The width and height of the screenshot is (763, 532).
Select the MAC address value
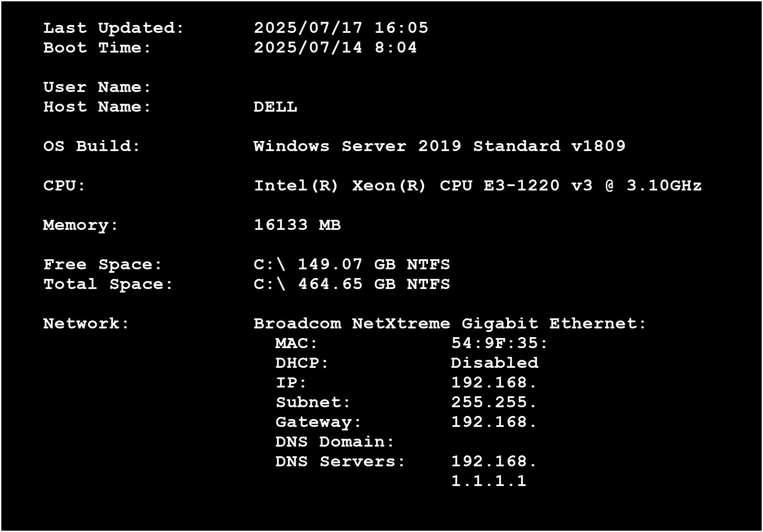click(x=499, y=343)
